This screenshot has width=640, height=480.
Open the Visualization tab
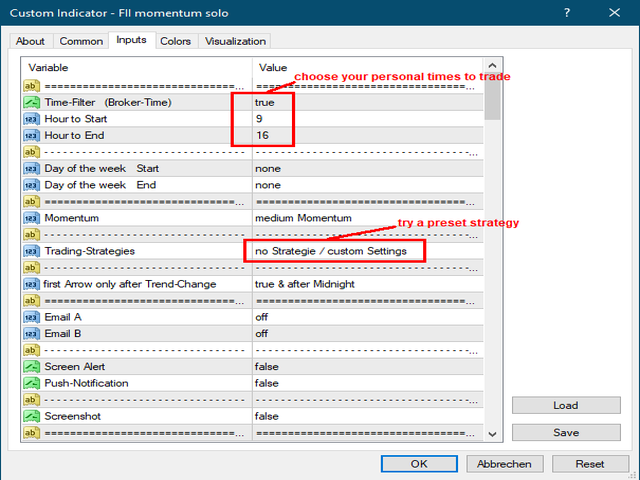point(235,41)
